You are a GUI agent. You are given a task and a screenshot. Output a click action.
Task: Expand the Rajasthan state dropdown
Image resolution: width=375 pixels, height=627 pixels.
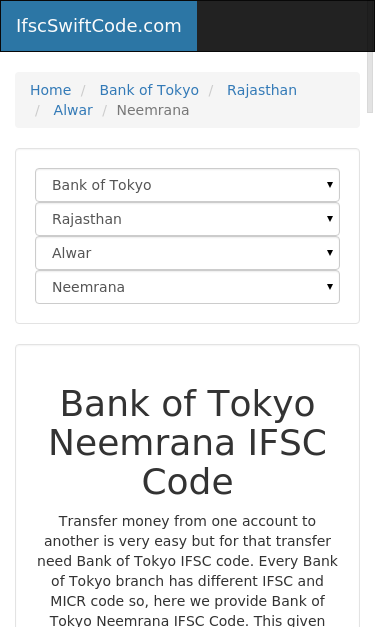(x=188, y=219)
